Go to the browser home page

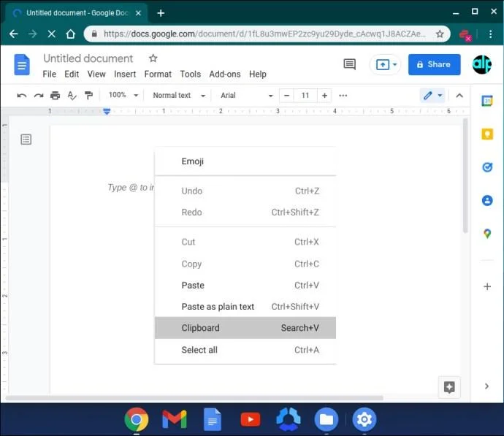click(70, 34)
